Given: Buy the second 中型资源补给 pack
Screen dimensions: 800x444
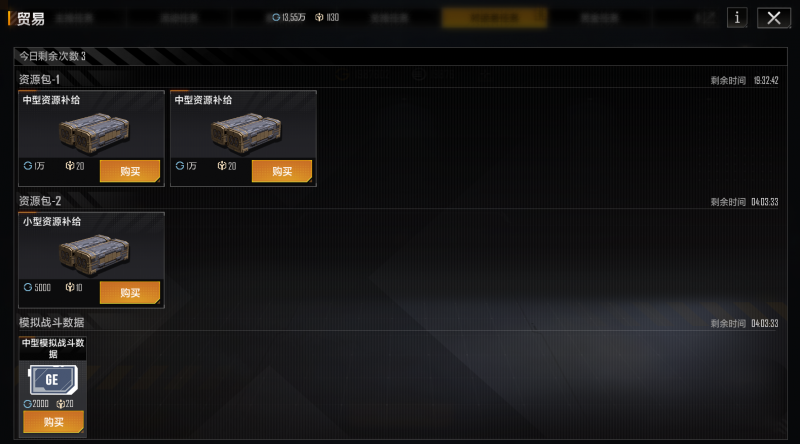Looking at the screenshot, I should 282,171.
